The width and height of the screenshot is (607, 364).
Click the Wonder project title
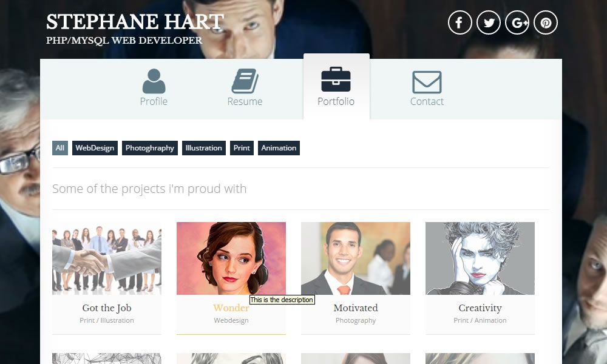coord(231,308)
